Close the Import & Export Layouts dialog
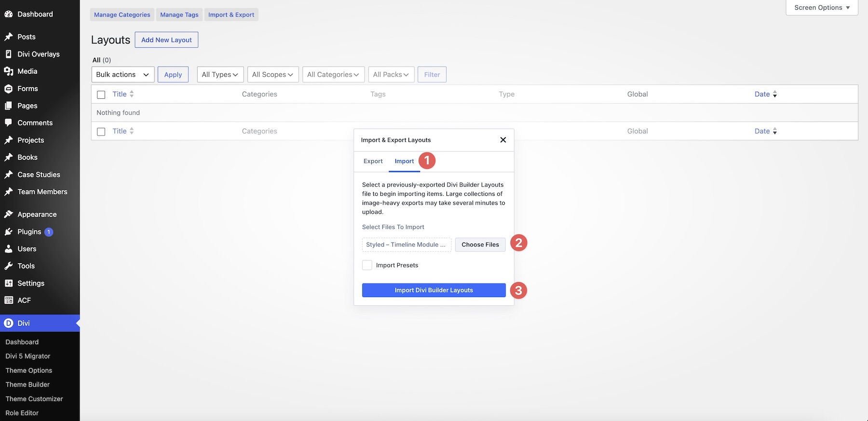 click(503, 140)
